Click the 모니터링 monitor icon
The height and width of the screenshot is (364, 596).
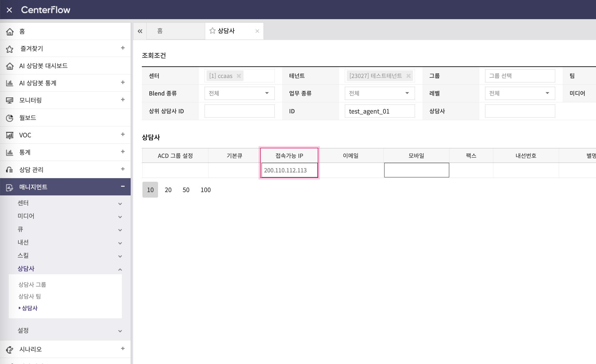pyautogui.click(x=10, y=100)
